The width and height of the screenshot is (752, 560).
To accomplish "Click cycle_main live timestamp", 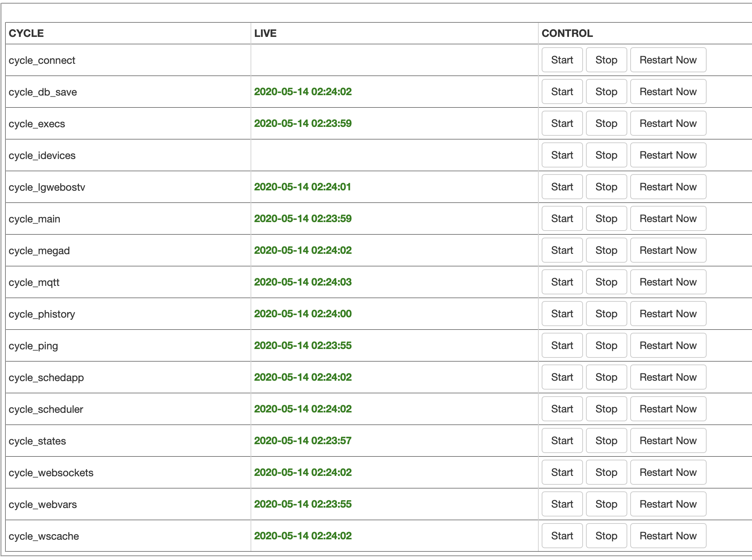I will point(303,218).
